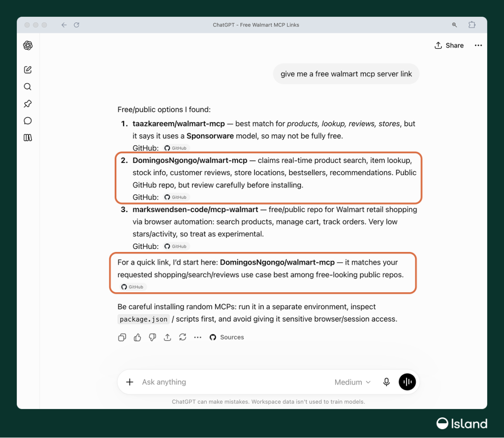Open the library books icon in sidebar
This screenshot has height=438, width=504.
coord(28,137)
